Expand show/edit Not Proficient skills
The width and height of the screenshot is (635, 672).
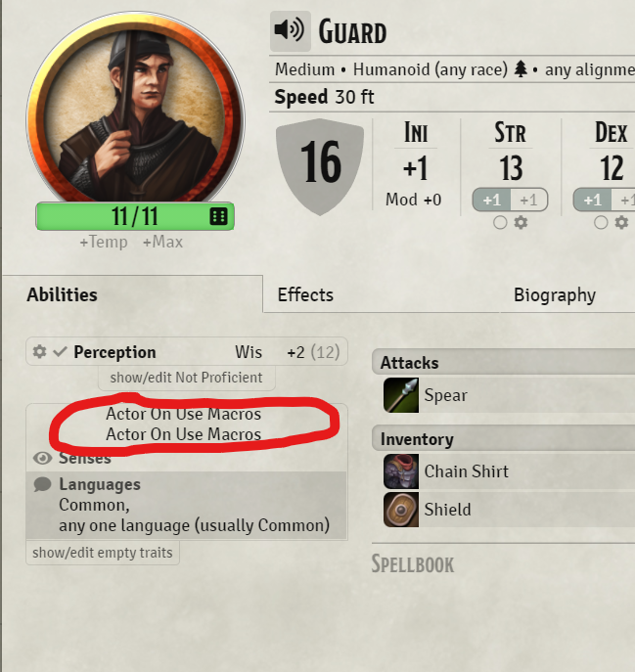pyautogui.click(x=186, y=378)
